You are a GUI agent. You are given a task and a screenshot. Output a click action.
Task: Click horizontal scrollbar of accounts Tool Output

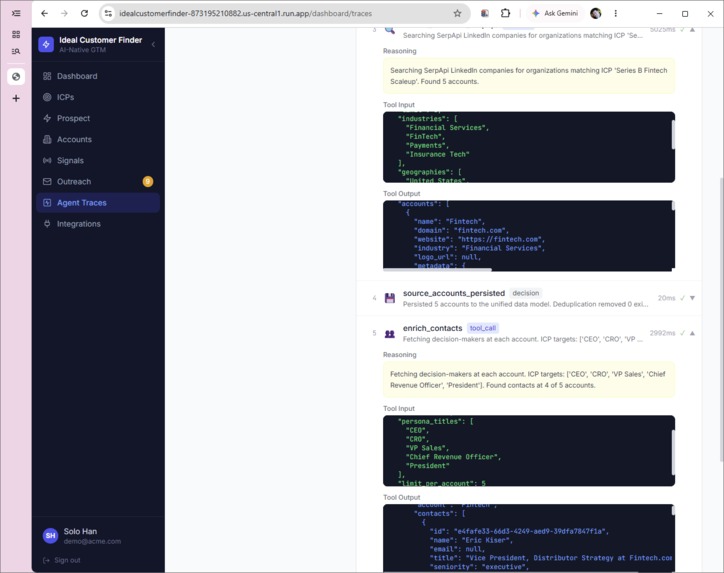(x=437, y=269)
